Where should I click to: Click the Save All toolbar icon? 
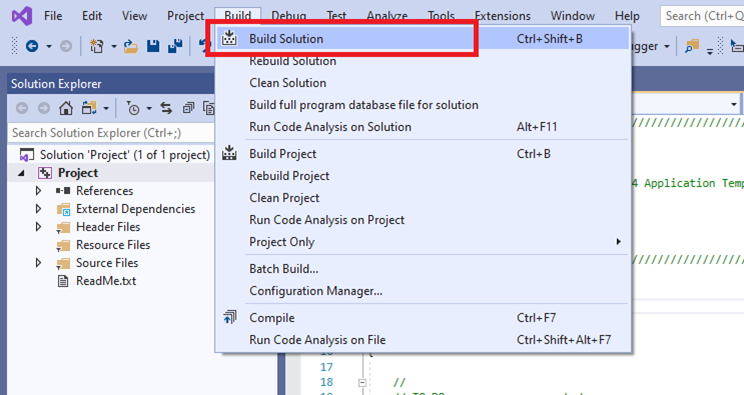(x=175, y=46)
